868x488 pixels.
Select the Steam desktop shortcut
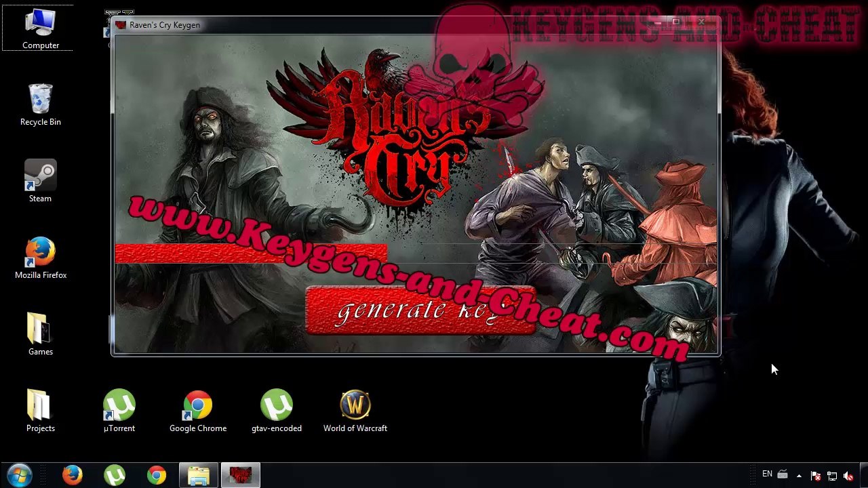click(x=41, y=182)
